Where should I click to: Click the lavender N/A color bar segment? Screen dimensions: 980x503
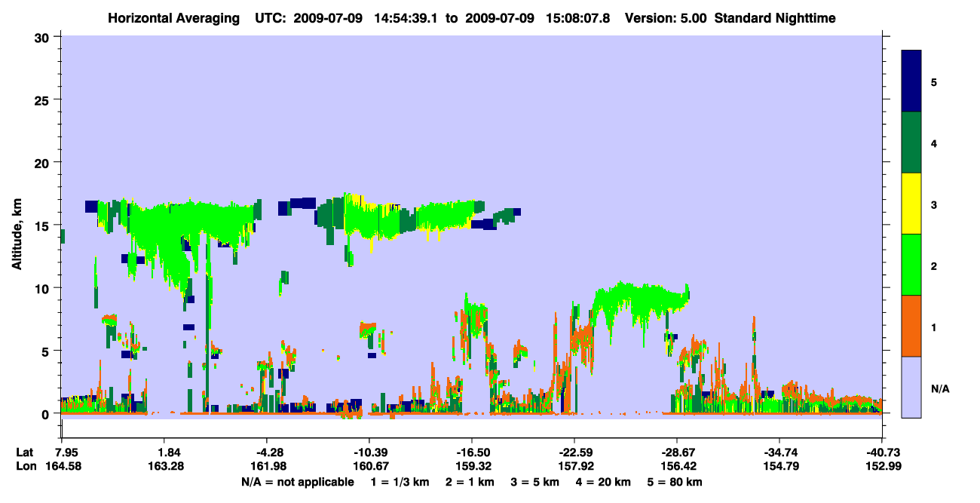(x=911, y=387)
